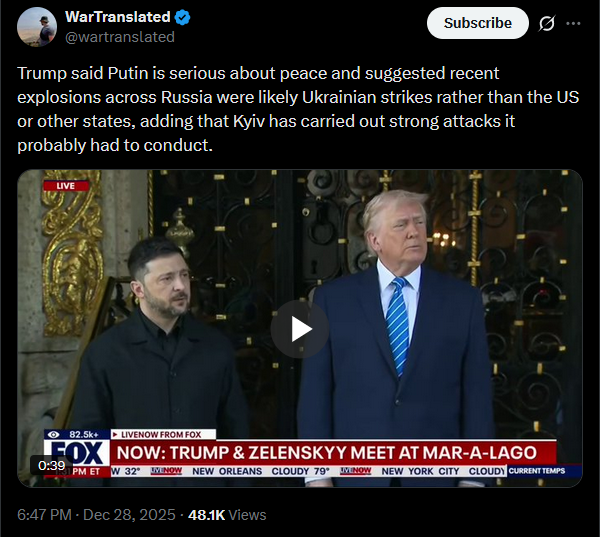
Task: Open WarTranslated profile avatar
Action: (x=37, y=27)
